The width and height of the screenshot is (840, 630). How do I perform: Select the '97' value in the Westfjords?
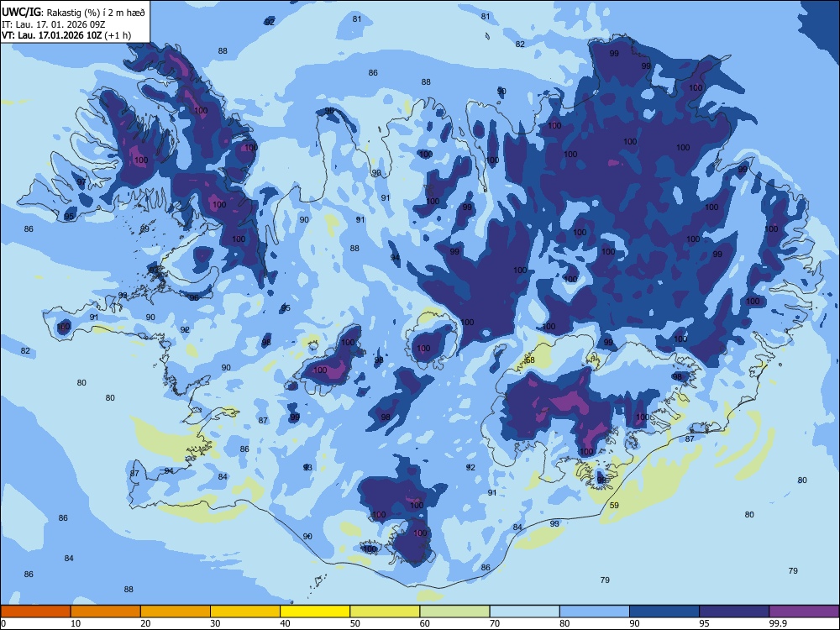(81, 182)
